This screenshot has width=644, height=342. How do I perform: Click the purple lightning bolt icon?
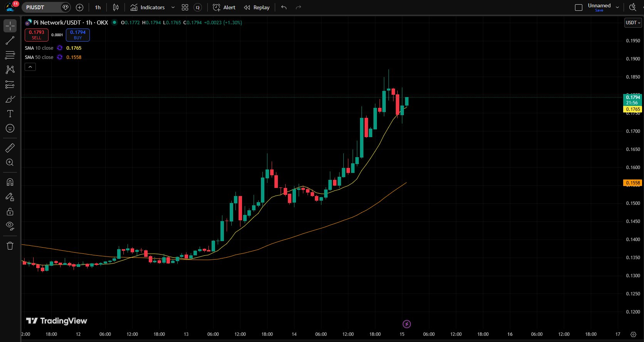coord(407,324)
